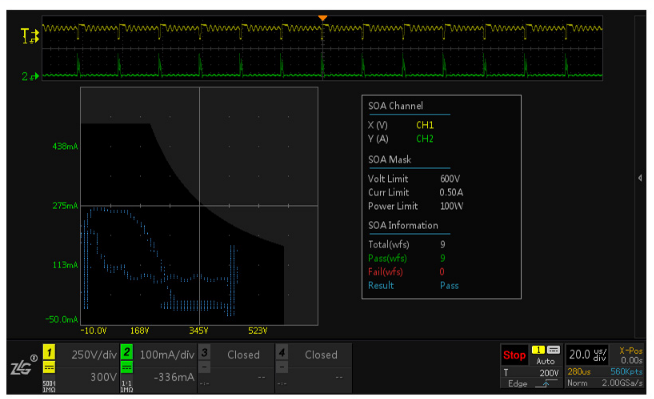Click Curr Limit 0.50A value
The width and height of the screenshot is (654, 399).
451,193
